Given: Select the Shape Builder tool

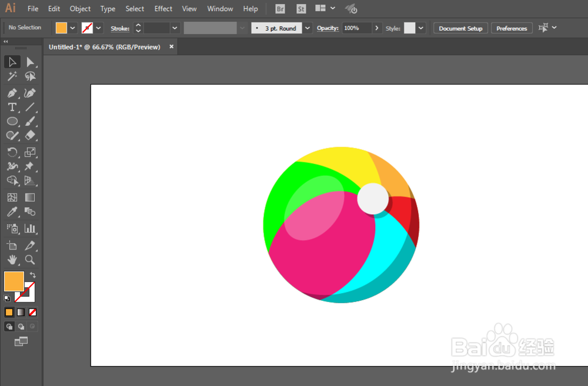Looking at the screenshot, I should pyautogui.click(x=12, y=181).
